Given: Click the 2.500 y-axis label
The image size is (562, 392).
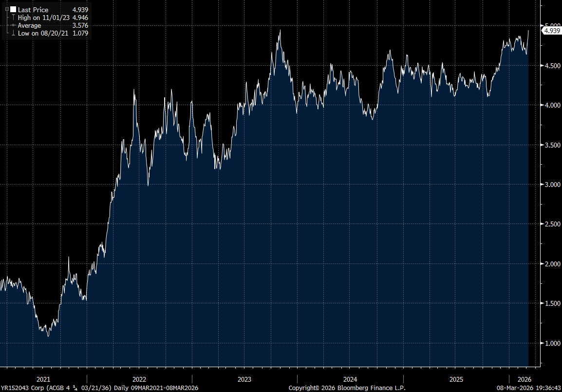Looking at the screenshot, I should pos(552,224).
